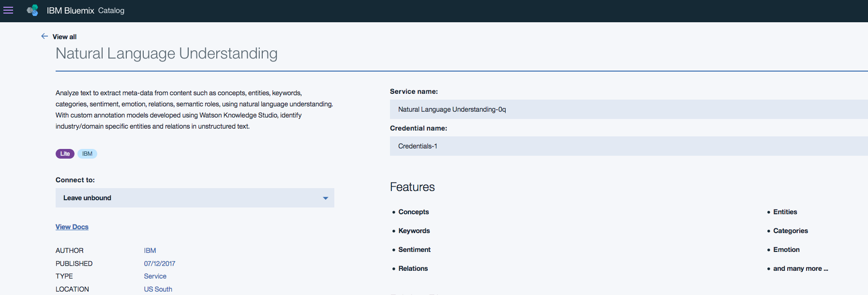The width and height of the screenshot is (868, 295).
Task: Click the Entities feature item
Action: (785, 212)
